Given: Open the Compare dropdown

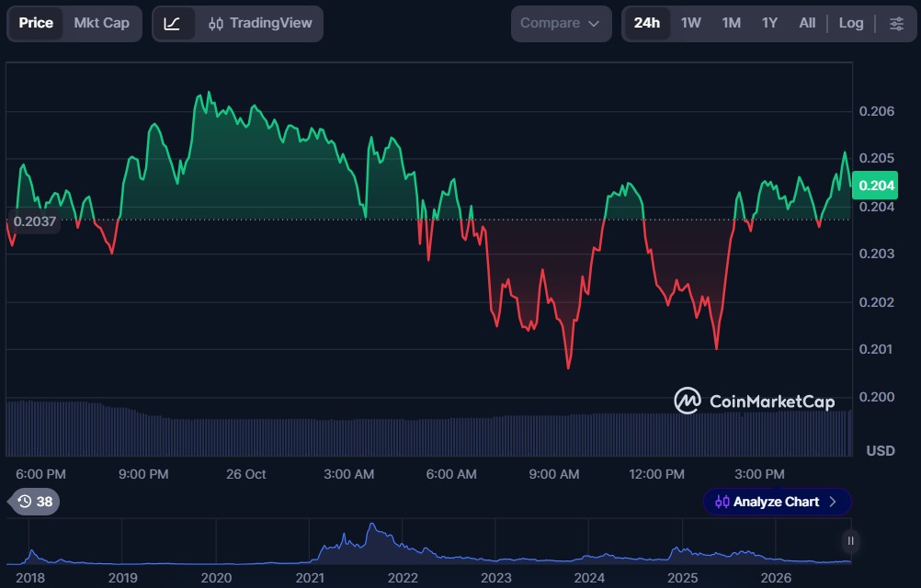Looking at the screenshot, I should click(561, 24).
